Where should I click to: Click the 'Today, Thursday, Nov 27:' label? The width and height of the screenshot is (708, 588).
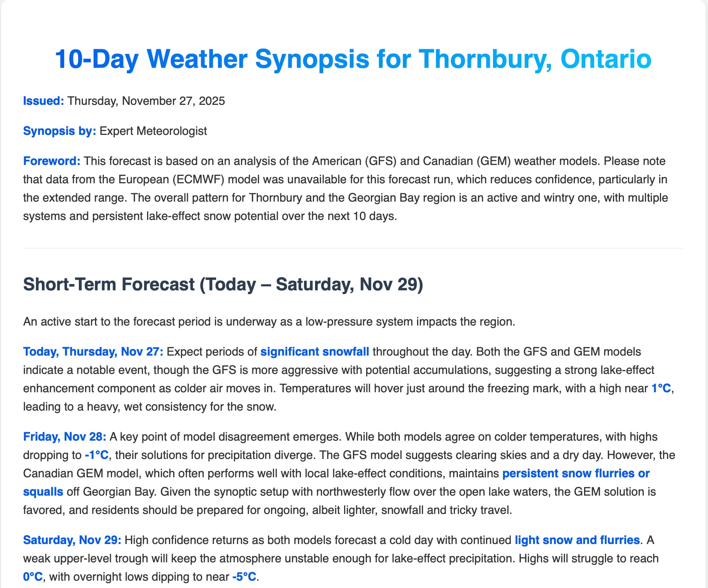93,352
